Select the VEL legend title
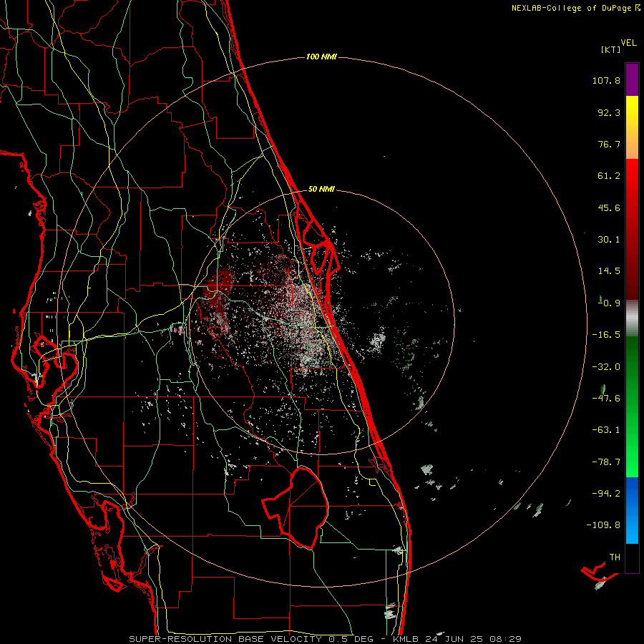The image size is (644, 644). pos(628,43)
